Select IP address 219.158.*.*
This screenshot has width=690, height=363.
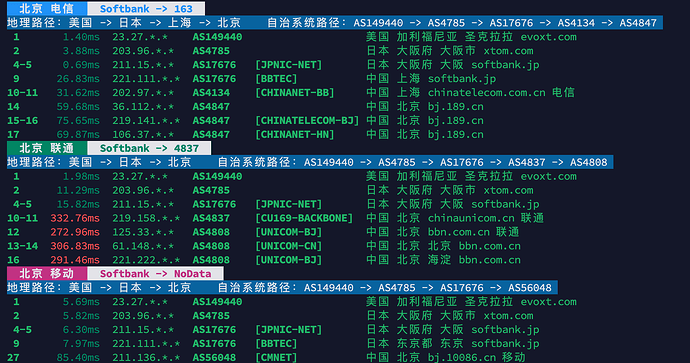(x=146, y=218)
